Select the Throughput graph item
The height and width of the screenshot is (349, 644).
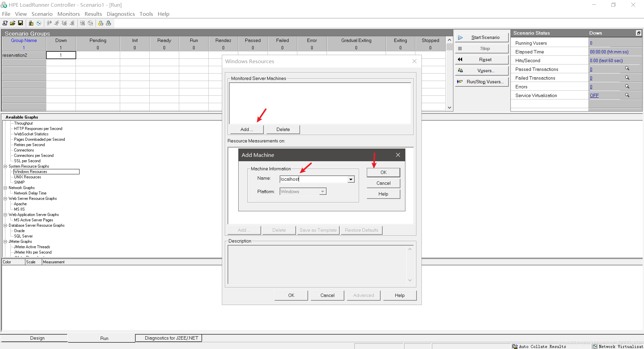pyautogui.click(x=23, y=123)
